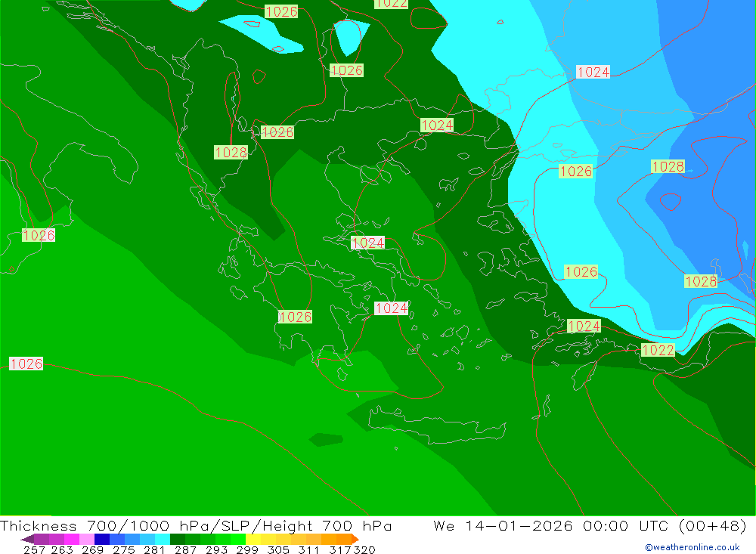Click the 1026 label over Sicily
The image size is (756, 554).
pos(39,235)
